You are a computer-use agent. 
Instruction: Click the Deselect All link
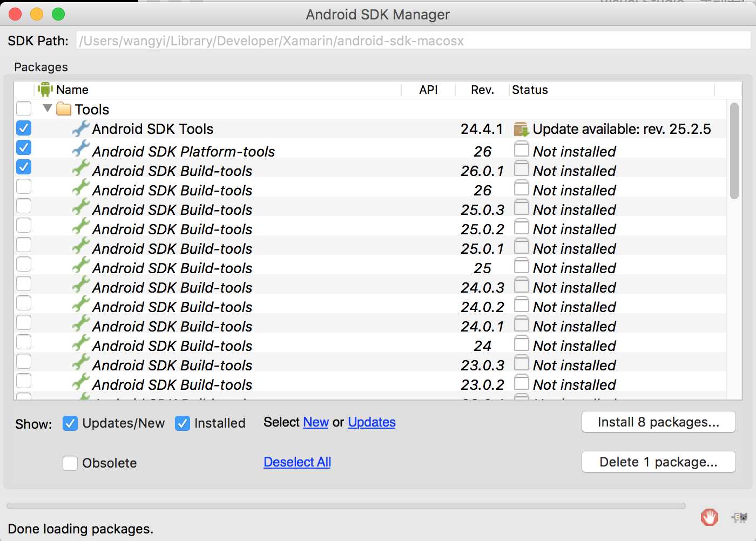[297, 462]
